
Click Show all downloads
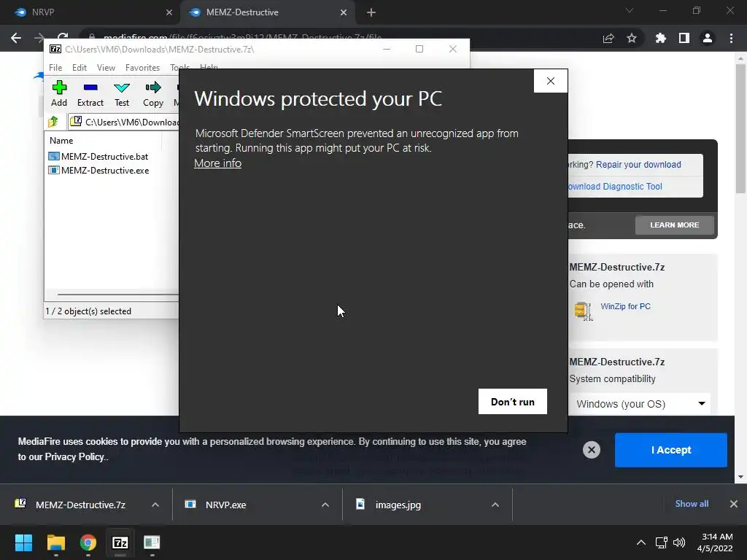(692, 504)
